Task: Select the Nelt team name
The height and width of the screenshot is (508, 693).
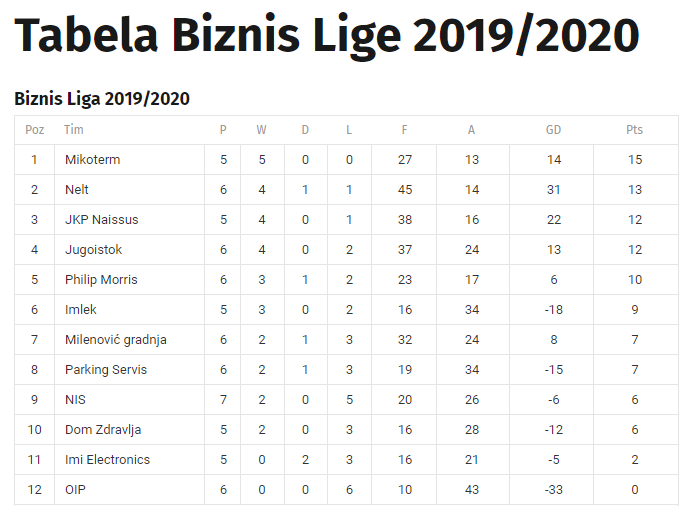Action: tap(77, 190)
